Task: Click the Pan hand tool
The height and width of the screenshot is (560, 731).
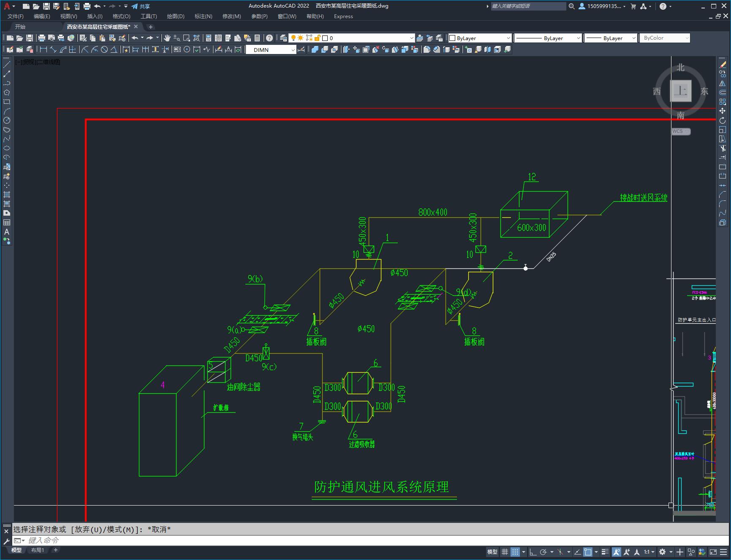Action: coord(167,38)
